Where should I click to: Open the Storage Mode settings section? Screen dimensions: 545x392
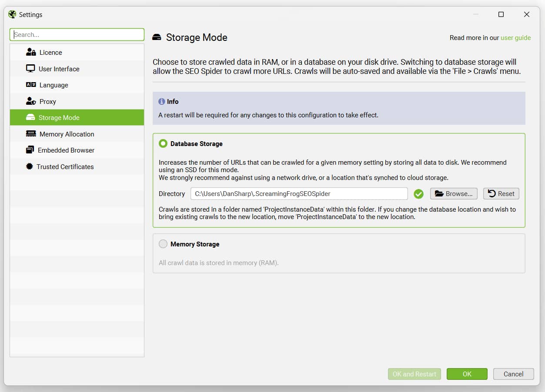click(x=59, y=118)
